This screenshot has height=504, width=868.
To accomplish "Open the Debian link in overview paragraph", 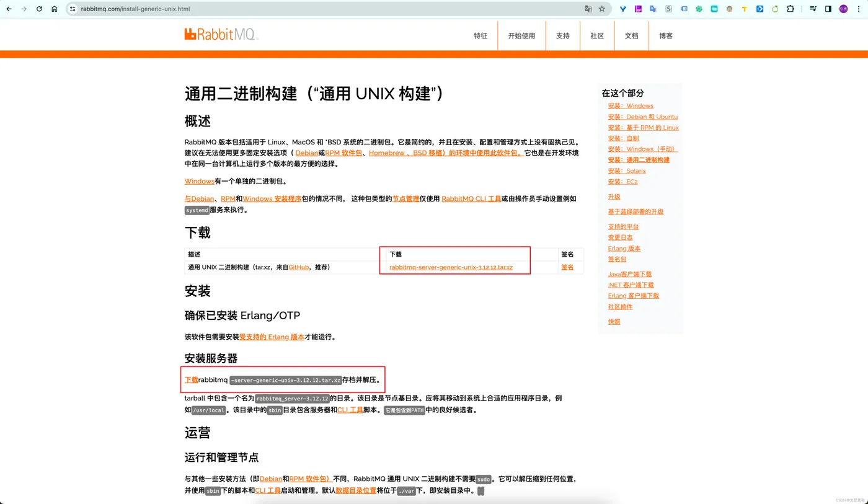I will tap(307, 153).
